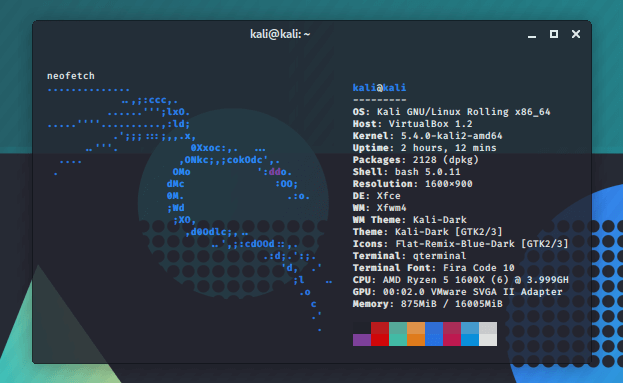Click the 'kali@kali: ~' window title
The height and width of the screenshot is (383, 623).
coord(280,34)
